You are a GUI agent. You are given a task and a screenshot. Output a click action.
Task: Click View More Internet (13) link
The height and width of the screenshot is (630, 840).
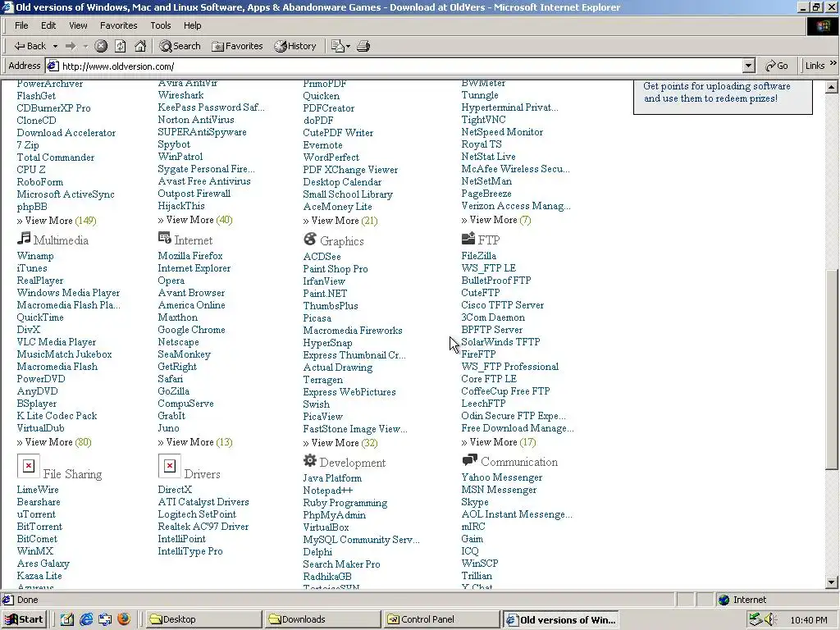click(x=195, y=442)
